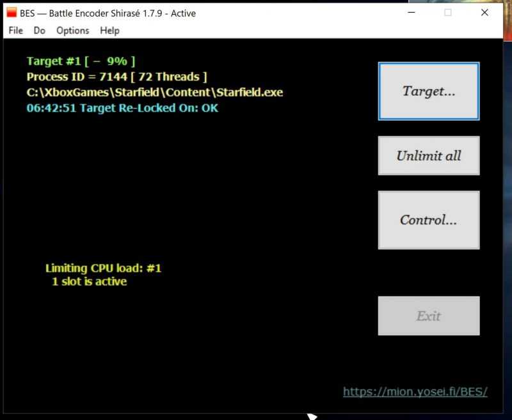The image size is (512, 420).
Task: Click the Unlimit all button
Action: pyautogui.click(x=429, y=155)
